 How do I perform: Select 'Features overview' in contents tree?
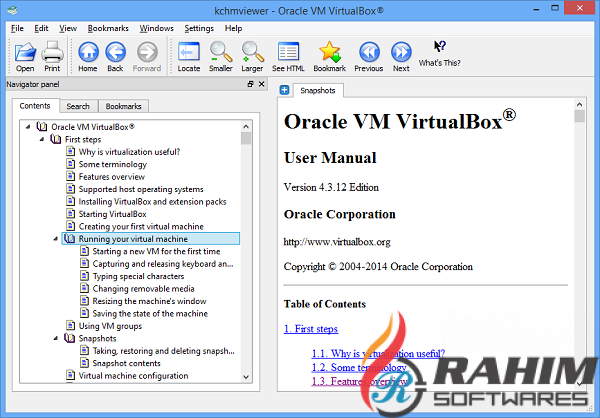coord(112,177)
